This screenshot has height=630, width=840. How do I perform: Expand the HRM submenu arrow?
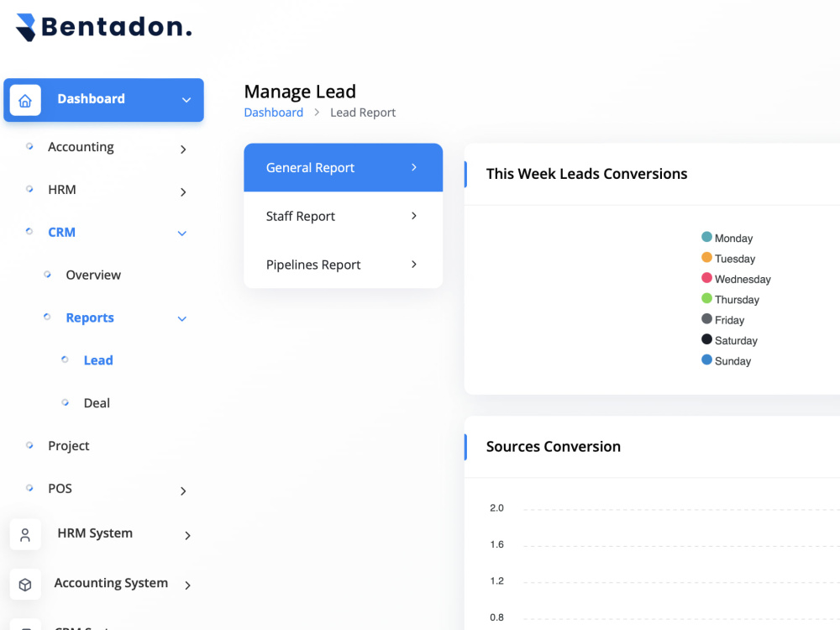pyautogui.click(x=183, y=192)
